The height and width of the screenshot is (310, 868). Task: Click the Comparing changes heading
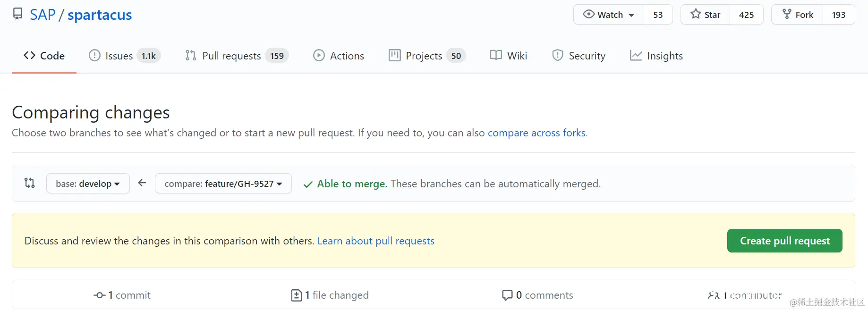point(91,112)
